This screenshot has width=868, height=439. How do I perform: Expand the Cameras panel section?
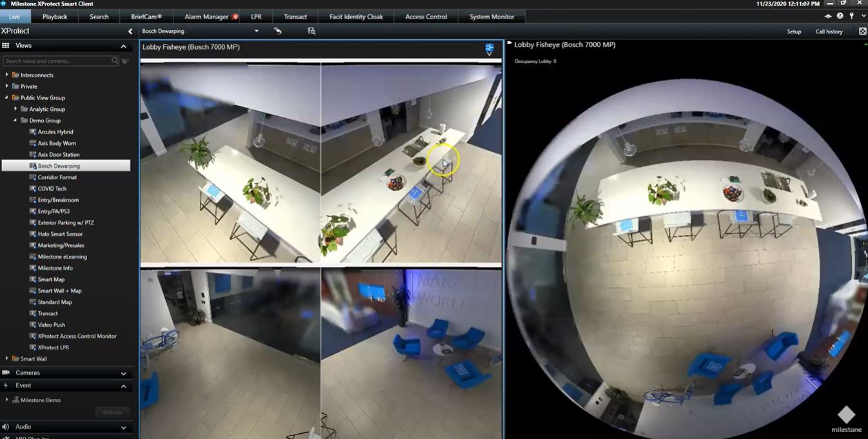pyautogui.click(x=123, y=373)
